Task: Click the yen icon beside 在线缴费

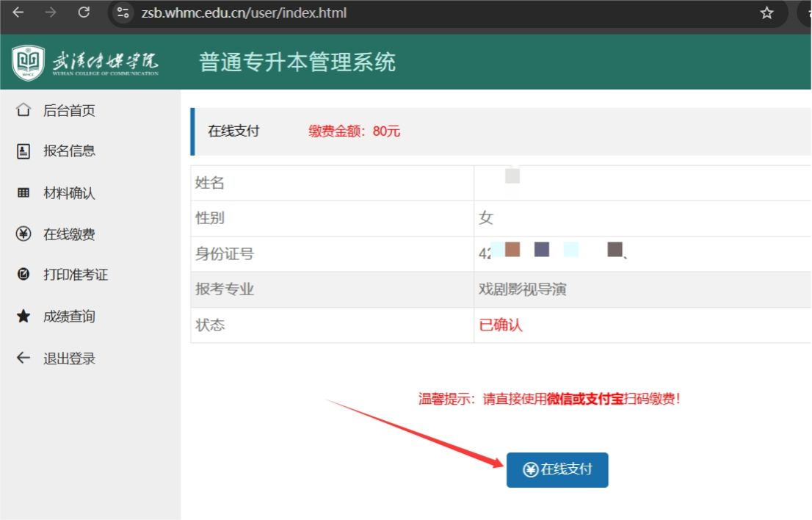Action: (x=23, y=234)
